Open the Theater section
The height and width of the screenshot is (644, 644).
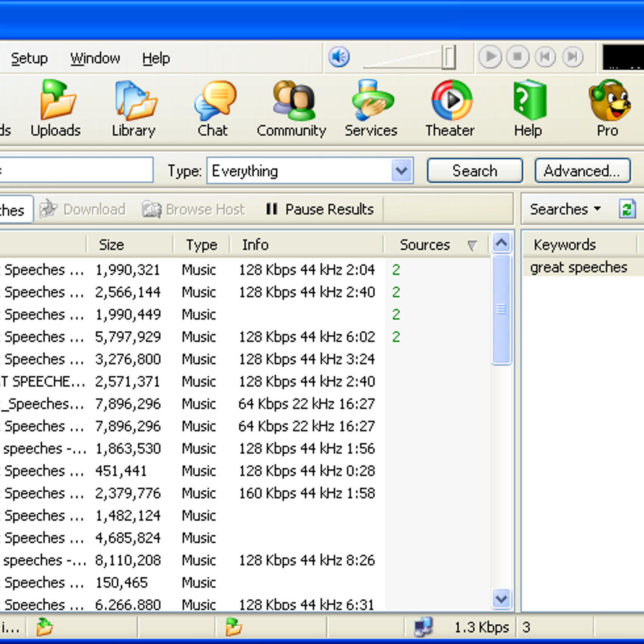click(450, 109)
